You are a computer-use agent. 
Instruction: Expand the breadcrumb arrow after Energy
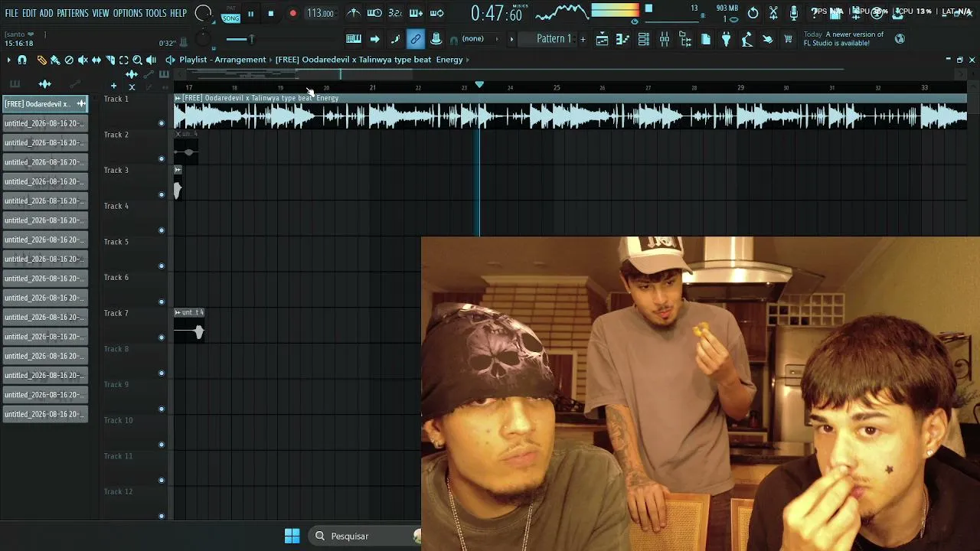(x=468, y=60)
